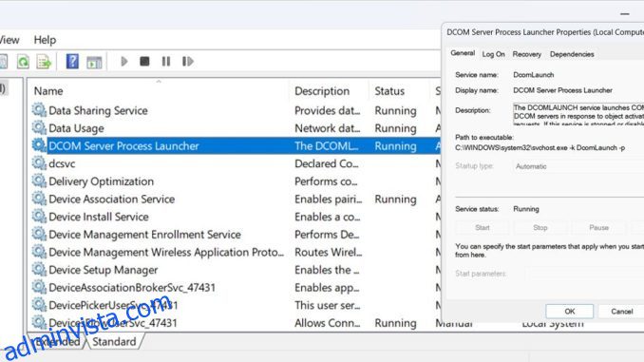Screen dimensions: 644x362
Task: Click 'Declared Co...' description cell
Action: (327, 163)
